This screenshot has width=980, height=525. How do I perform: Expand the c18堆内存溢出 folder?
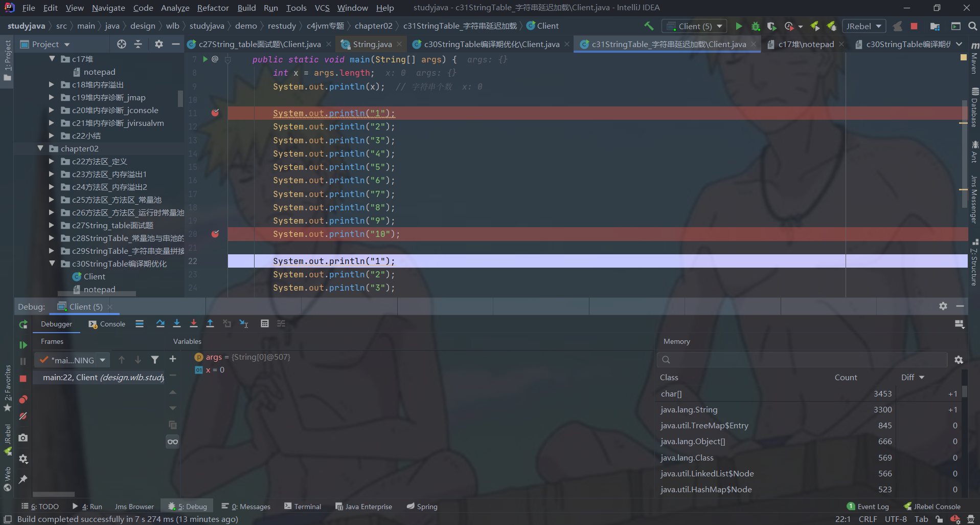coord(51,84)
